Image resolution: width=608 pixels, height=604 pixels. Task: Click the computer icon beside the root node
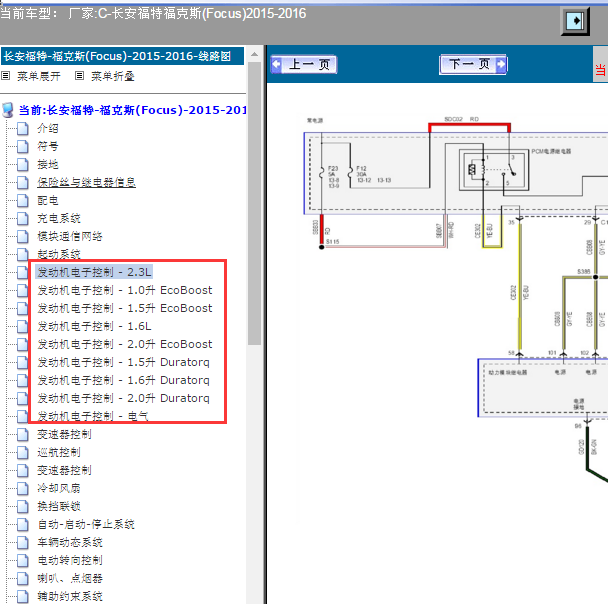[8, 110]
